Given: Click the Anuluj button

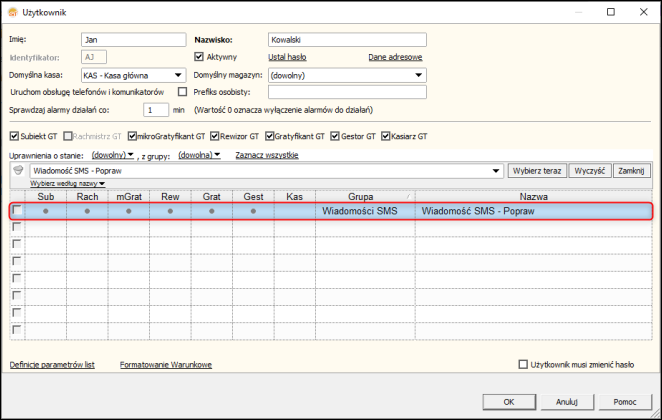Looking at the screenshot, I should (567, 402).
